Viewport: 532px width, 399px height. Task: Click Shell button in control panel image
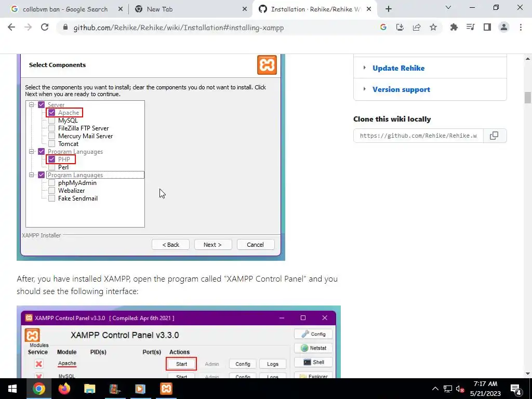point(313,362)
